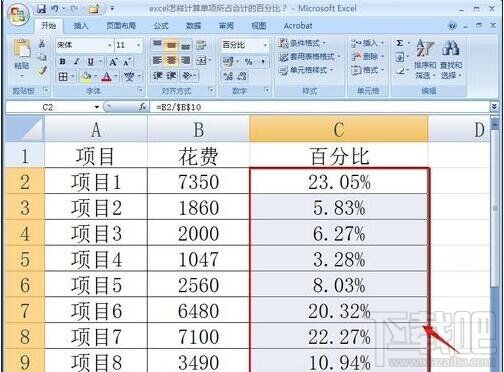The width and height of the screenshot is (504, 372).
Task: Decrease indent in alignment group
Action: (157, 76)
